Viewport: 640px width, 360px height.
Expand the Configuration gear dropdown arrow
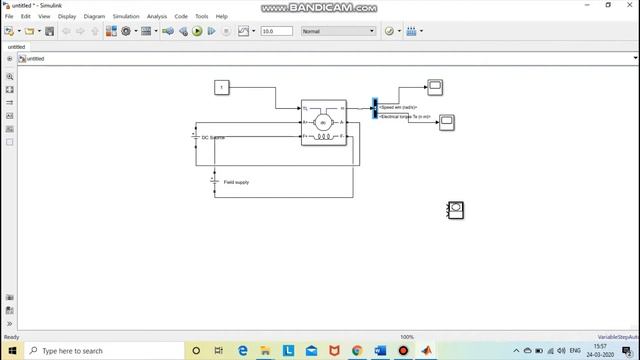click(136, 31)
